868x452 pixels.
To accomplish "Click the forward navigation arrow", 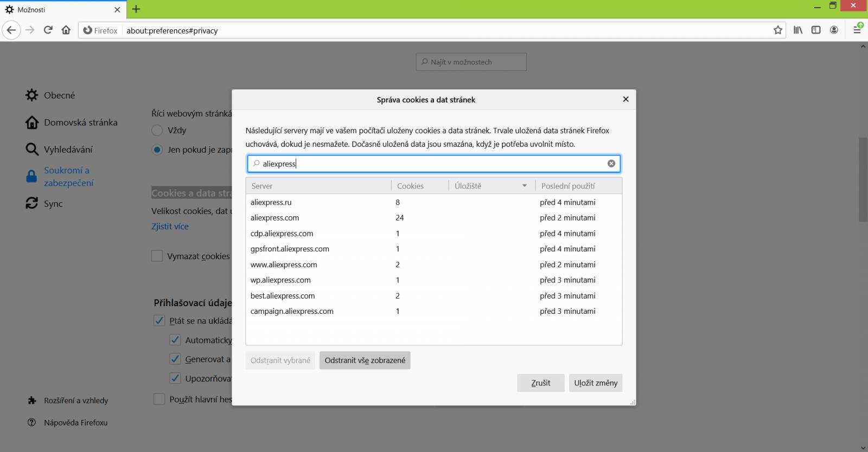I will tap(30, 30).
